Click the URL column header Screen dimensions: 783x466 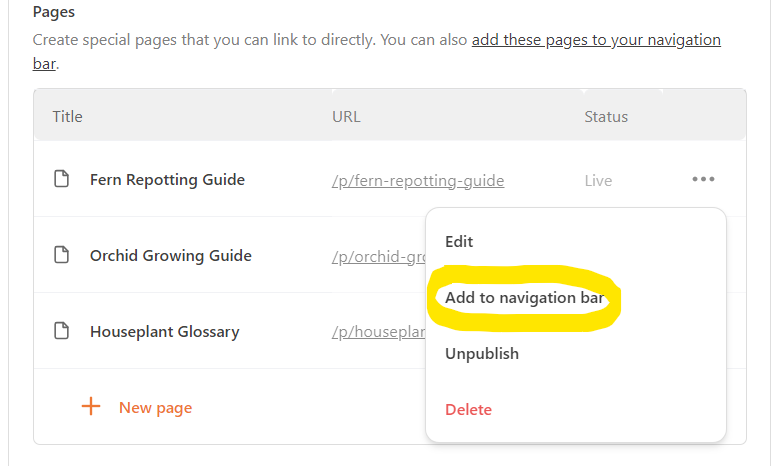click(346, 116)
